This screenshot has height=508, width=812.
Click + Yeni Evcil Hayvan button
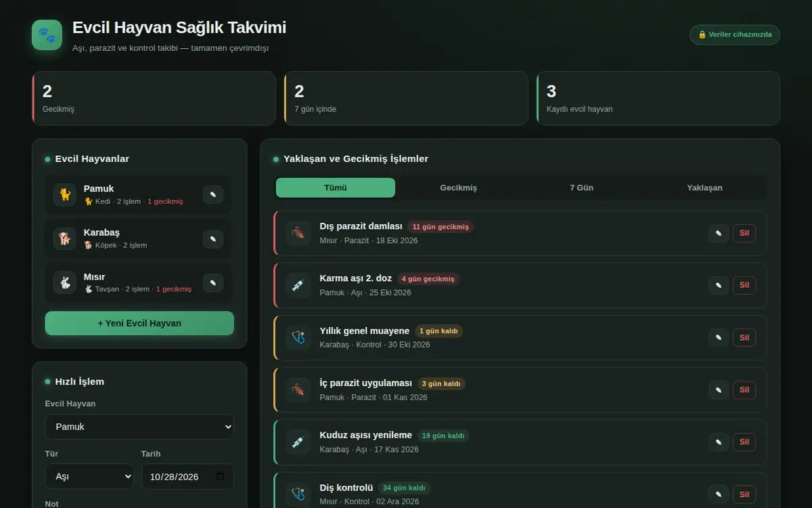point(139,323)
